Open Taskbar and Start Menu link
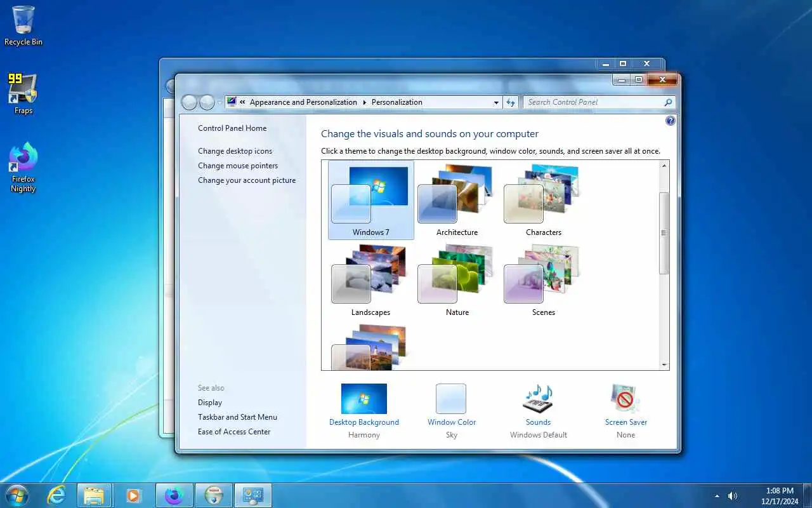 237,417
